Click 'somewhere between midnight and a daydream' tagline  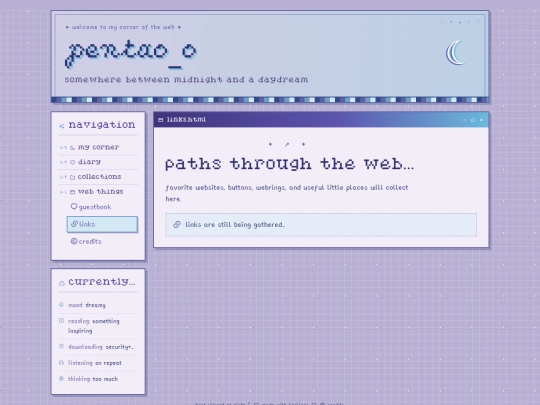click(x=186, y=80)
